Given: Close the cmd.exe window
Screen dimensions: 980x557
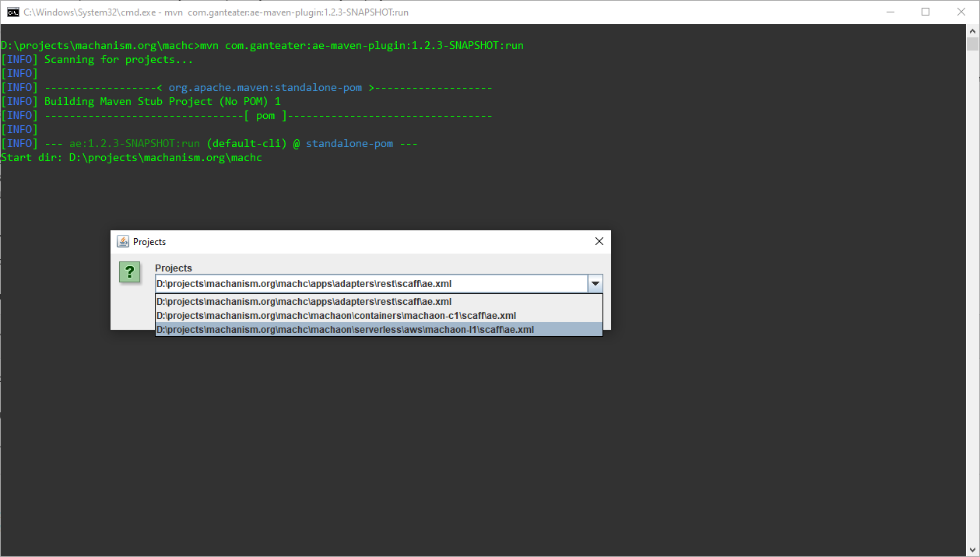Looking at the screenshot, I should (961, 12).
